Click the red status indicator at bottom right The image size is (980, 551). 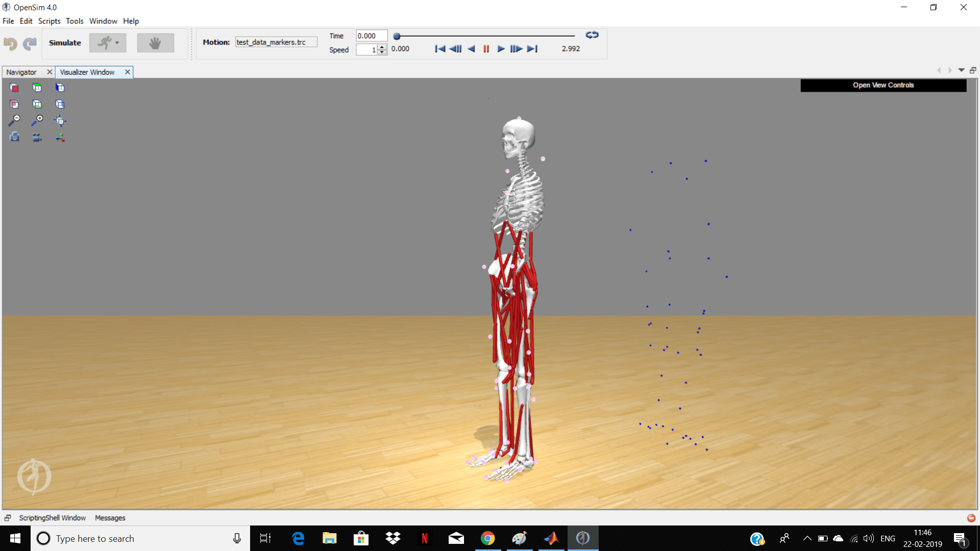point(971,518)
